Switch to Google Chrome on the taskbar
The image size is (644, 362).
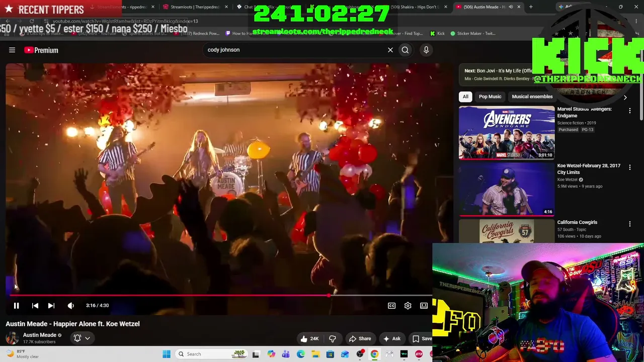click(x=374, y=354)
